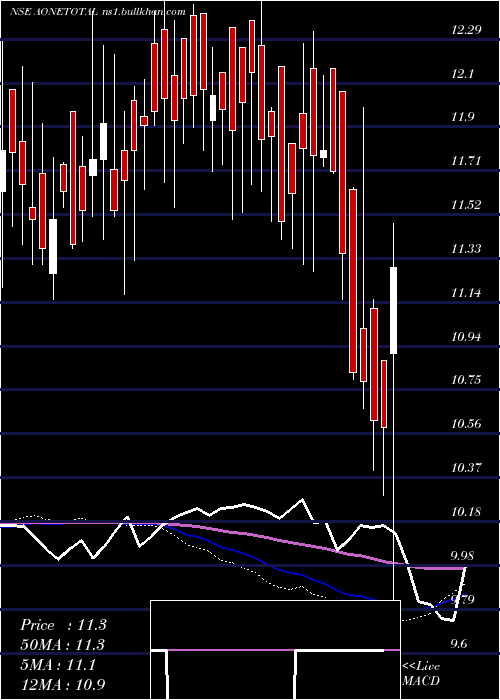Click the NSE AONETOTAL chart title
Screen dimensions: 500x700
(x=98, y=12)
